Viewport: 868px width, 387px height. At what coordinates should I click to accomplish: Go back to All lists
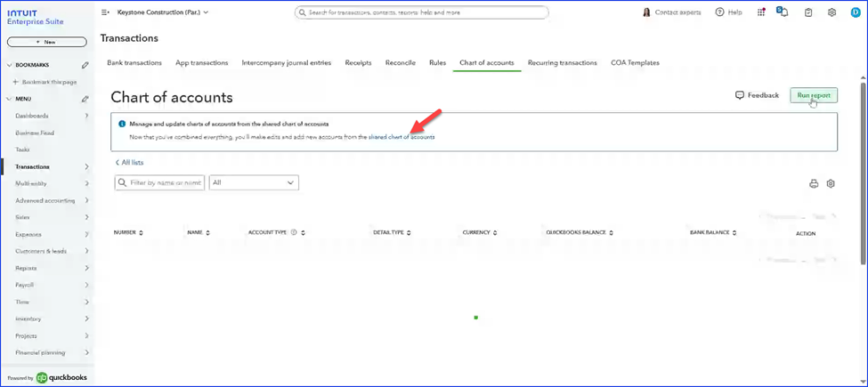click(130, 163)
